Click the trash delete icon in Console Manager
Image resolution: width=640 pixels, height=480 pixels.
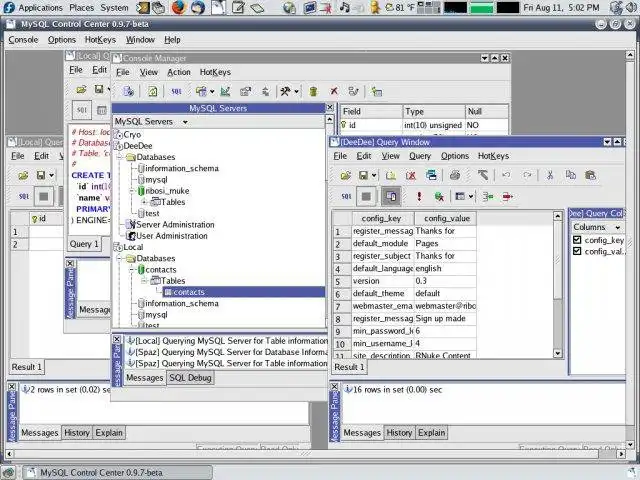point(313,92)
